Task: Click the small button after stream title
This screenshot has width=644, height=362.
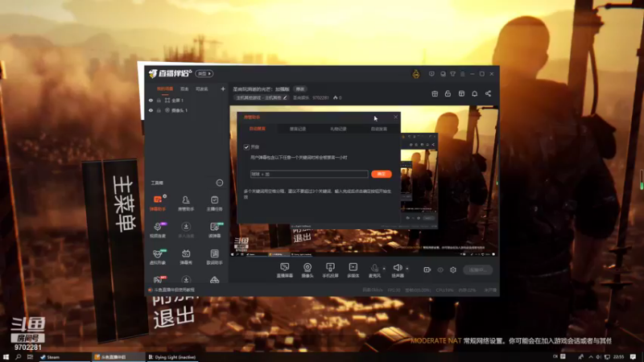Action: (x=300, y=89)
